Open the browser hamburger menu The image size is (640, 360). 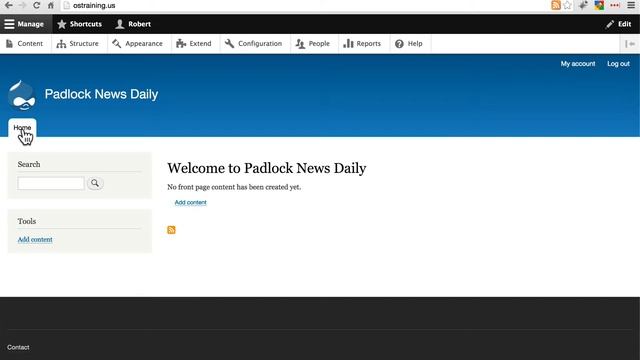(x=631, y=5)
